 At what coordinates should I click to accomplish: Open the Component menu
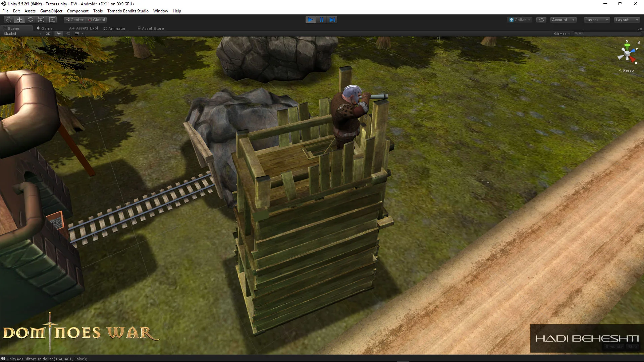pos(78,11)
